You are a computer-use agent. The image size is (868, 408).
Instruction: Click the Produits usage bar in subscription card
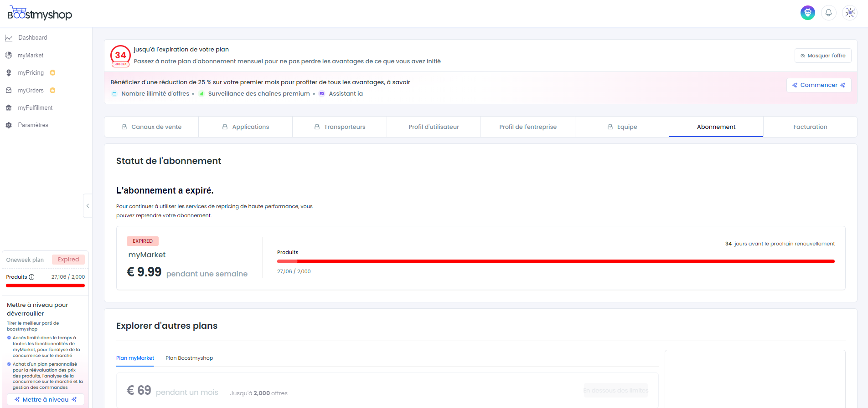[x=556, y=261]
